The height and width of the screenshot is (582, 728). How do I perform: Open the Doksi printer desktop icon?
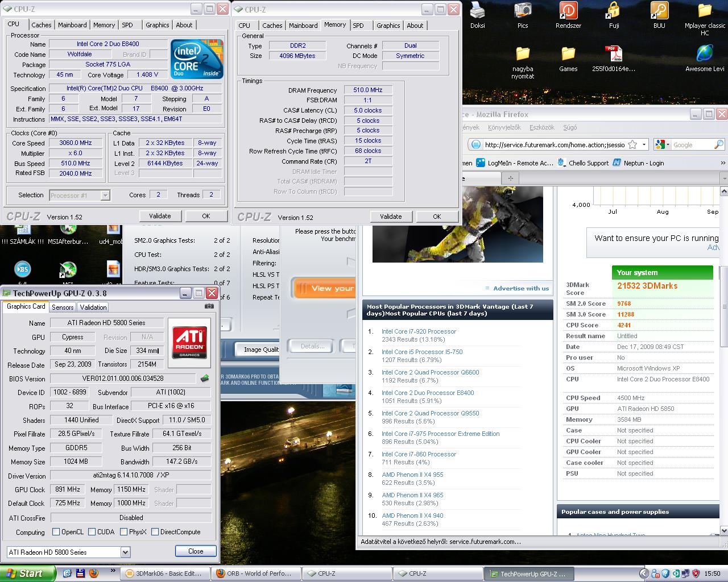coord(477,10)
